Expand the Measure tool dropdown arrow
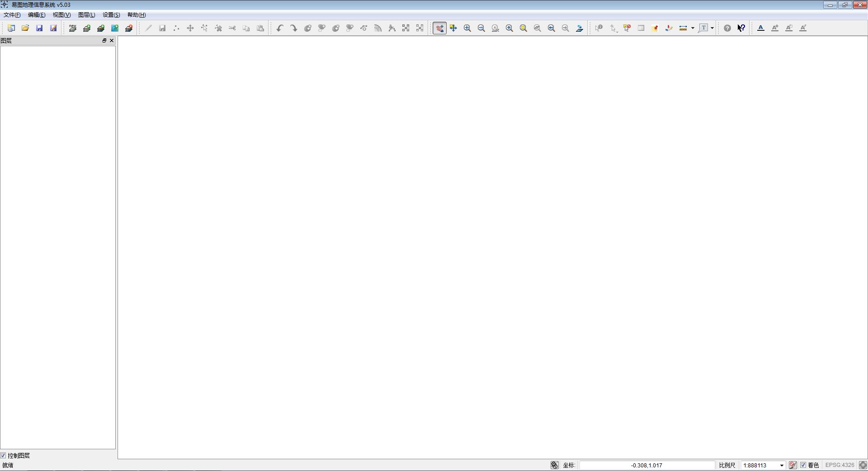The image size is (868, 471). tap(693, 28)
